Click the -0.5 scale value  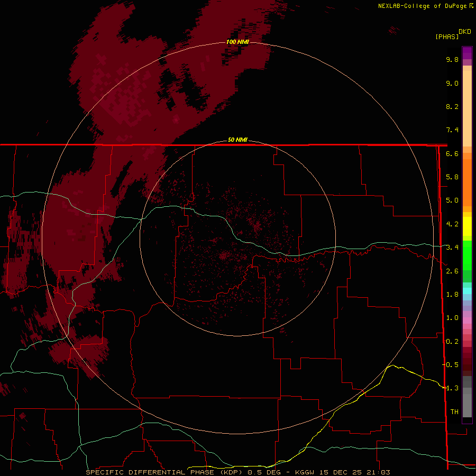pos(451,365)
